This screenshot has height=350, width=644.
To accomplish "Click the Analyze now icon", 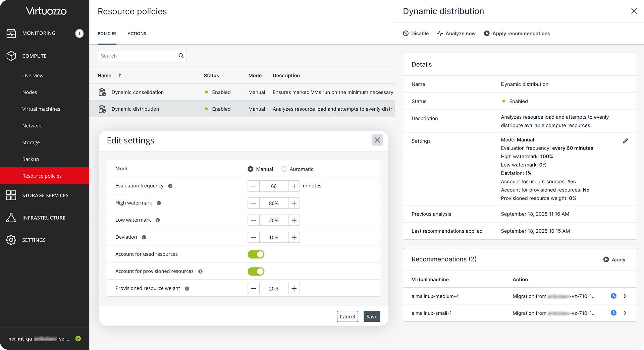I will coord(440,33).
